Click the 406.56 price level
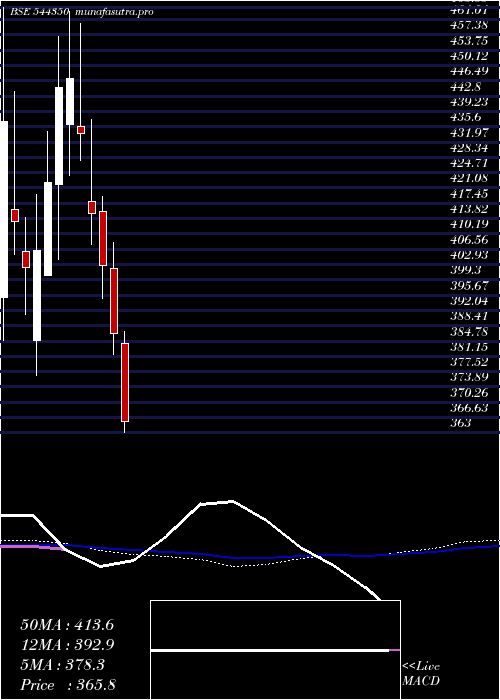 click(469, 239)
